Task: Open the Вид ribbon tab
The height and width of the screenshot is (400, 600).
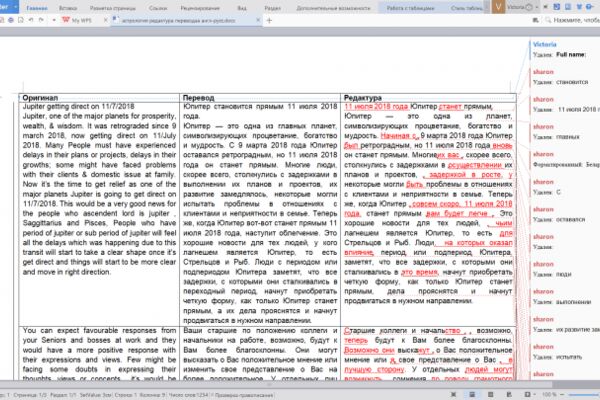Action: [x=242, y=8]
